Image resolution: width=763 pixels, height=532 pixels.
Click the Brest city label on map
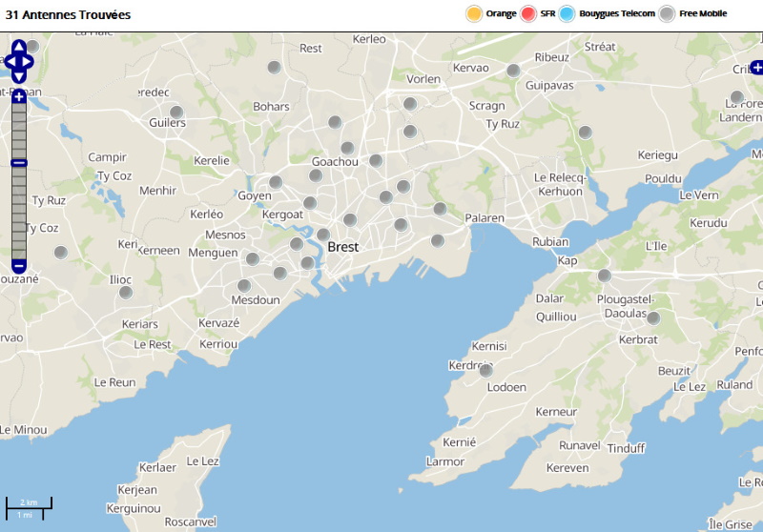tap(342, 247)
